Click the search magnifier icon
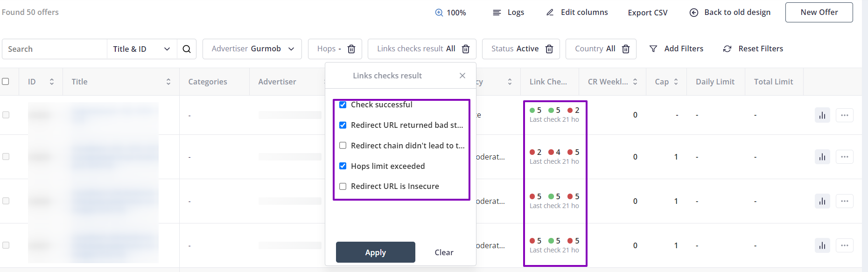This screenshot has width=868, height=272. [187, 49]
